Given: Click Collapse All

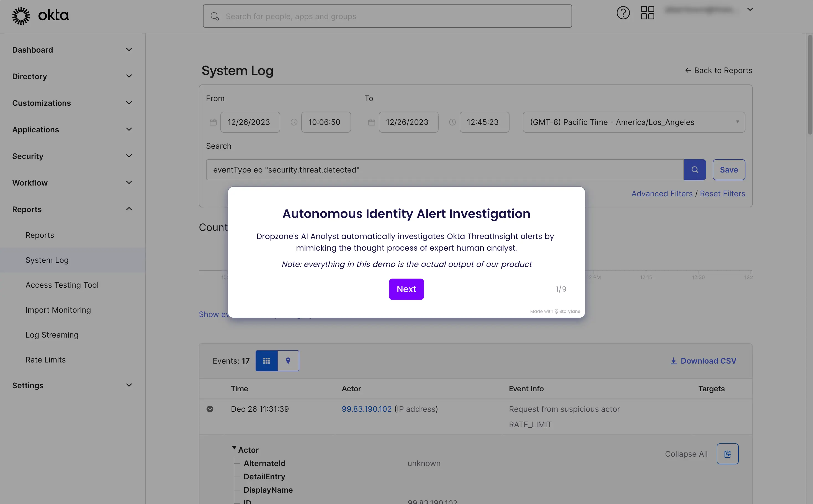Looking at the screenshot, I should point(686,454).
